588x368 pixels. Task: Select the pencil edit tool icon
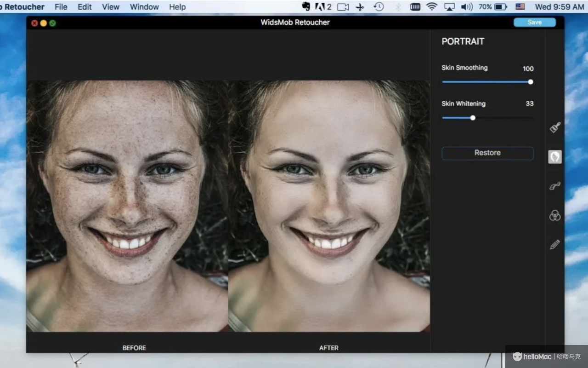(555, 245)
